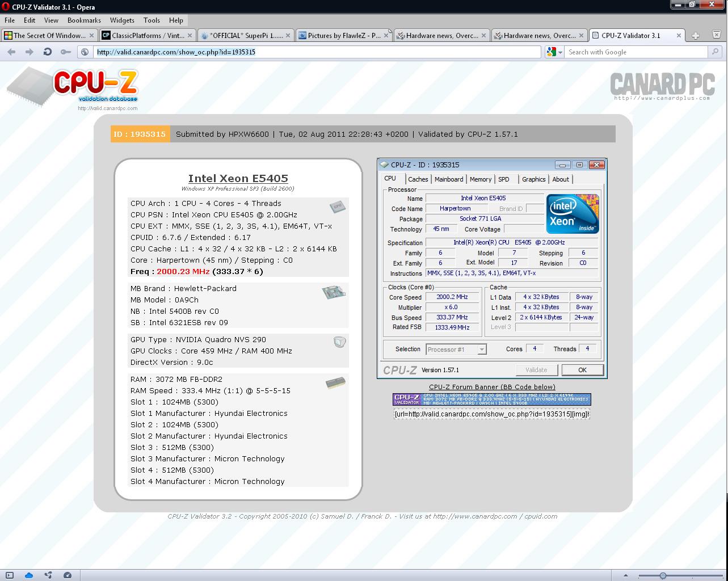
Task: Click the CPU-Z forum banner image
Action: pos(491,399)
